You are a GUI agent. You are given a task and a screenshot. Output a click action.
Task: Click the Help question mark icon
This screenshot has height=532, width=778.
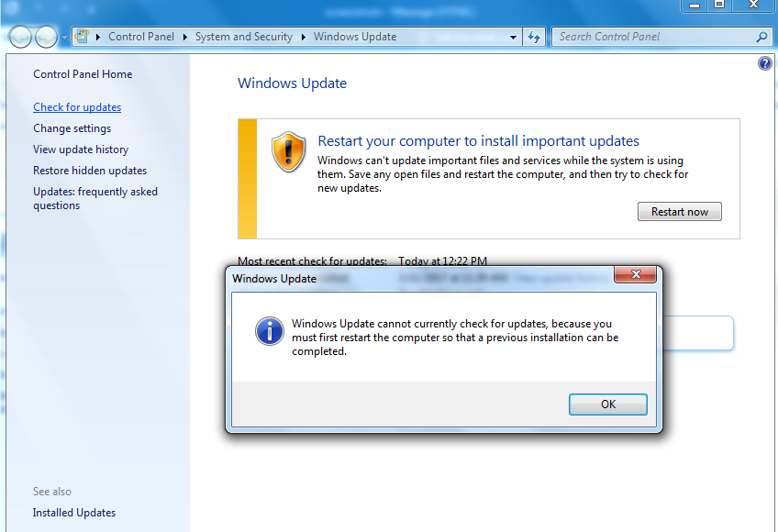(x=764, y=63)
